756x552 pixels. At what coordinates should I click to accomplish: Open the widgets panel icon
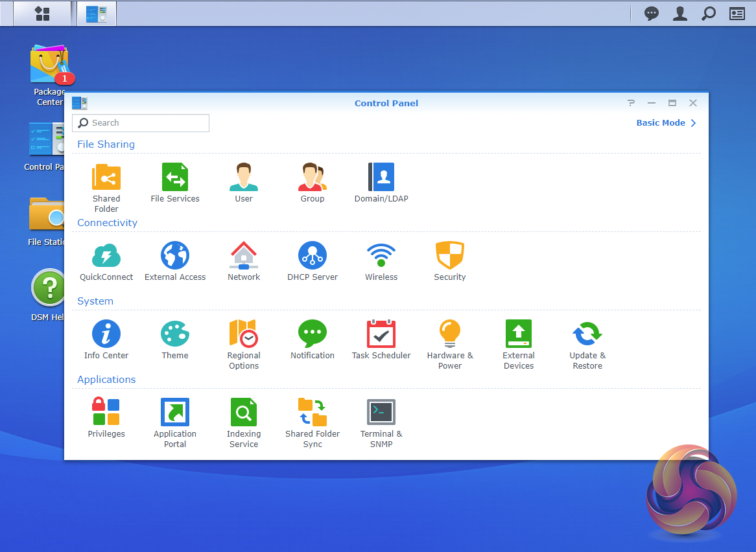[737, 14]
